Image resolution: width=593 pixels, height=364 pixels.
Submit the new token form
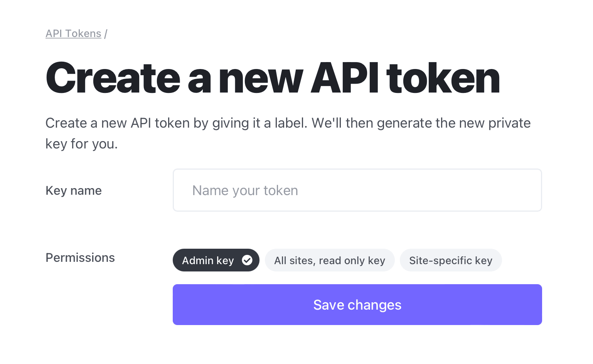[x=357, y=305]
